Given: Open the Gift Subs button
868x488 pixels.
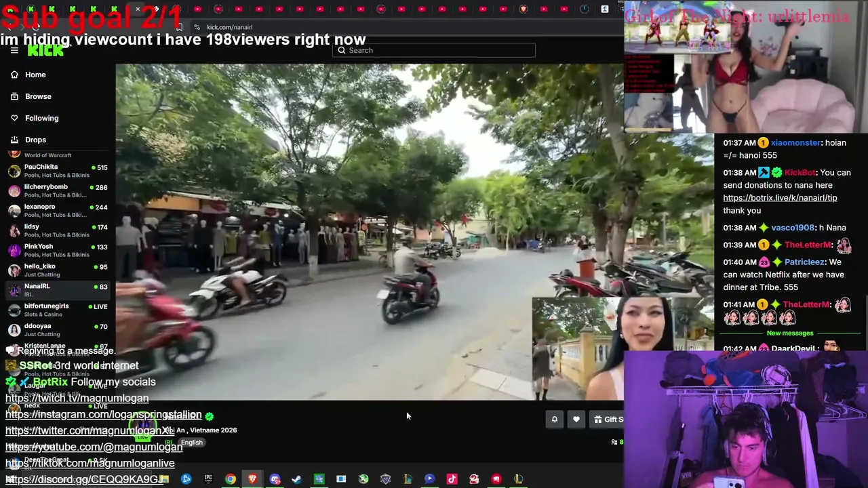Looking at the screenshot, I should [x=608, y=420].
